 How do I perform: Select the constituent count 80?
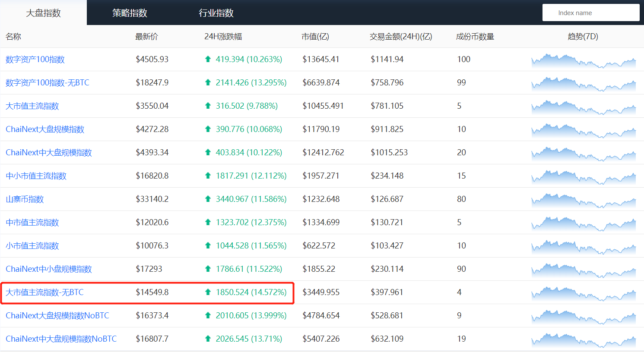coord(462,199)
